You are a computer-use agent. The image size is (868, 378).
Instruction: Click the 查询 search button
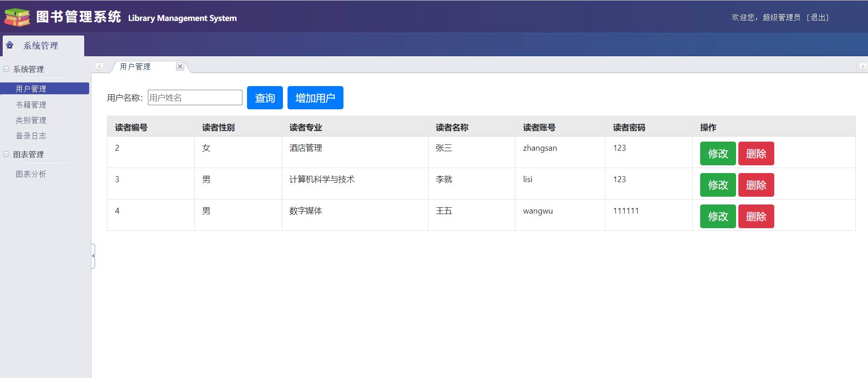pyautogui.click(x=265, y=98)
